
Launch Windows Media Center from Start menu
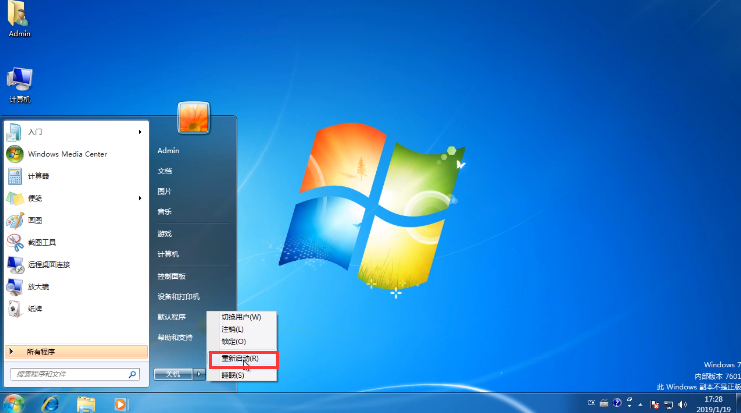(x=76, y=154)
